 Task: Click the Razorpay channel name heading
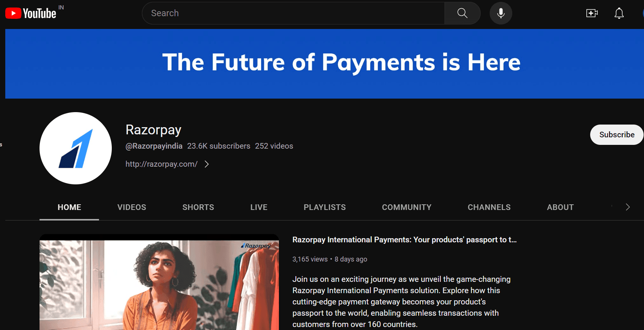point(154,130)
